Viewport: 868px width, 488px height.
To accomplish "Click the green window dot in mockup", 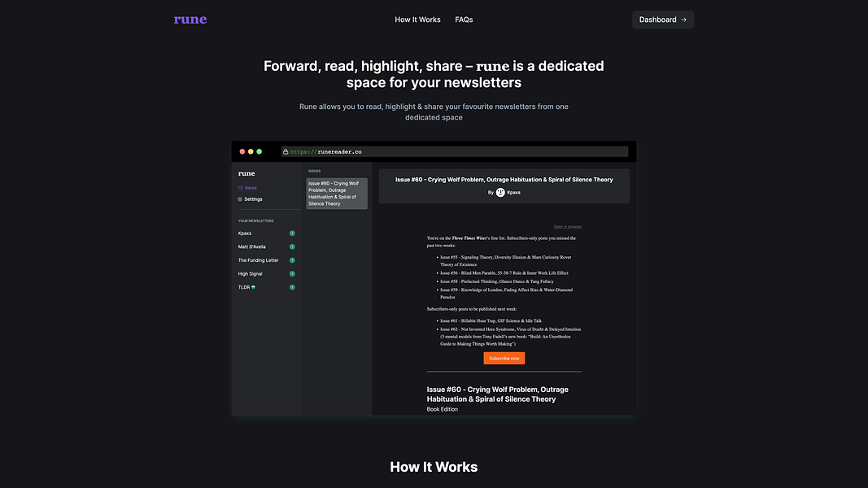I will click(x=259, y=151).
